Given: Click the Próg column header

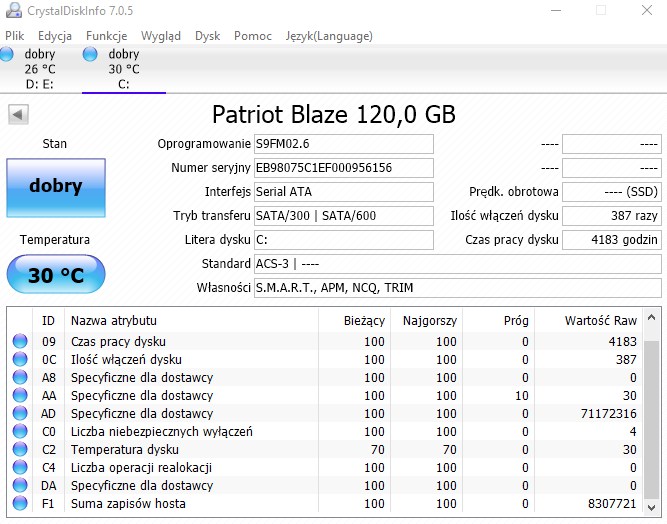Looking at the screenshot, I should click(498, 320).
